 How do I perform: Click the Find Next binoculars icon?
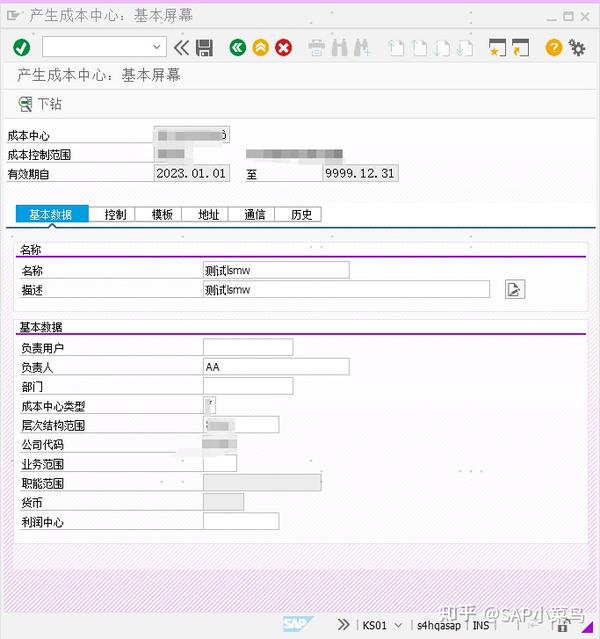click(x=362, y=48)
